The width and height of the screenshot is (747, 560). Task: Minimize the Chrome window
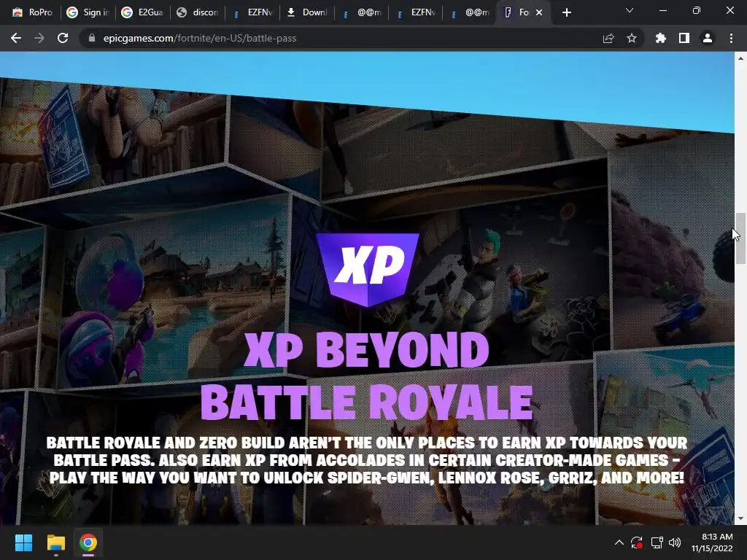click(x=662, y=10)
